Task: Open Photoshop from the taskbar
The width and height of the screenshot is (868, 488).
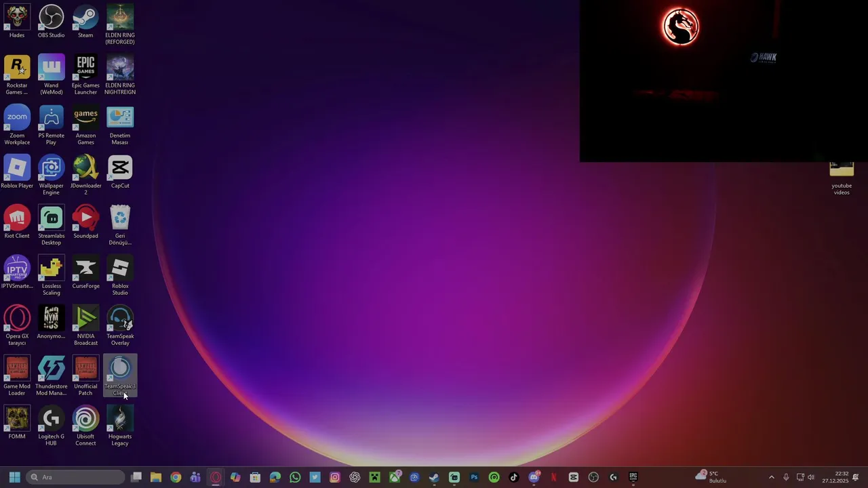Action: (x=474, y=477)
